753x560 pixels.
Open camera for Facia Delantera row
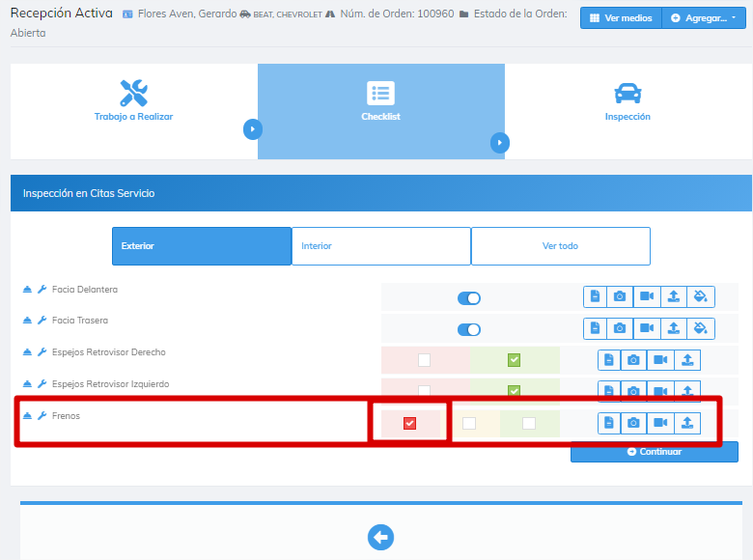(621, 296)
